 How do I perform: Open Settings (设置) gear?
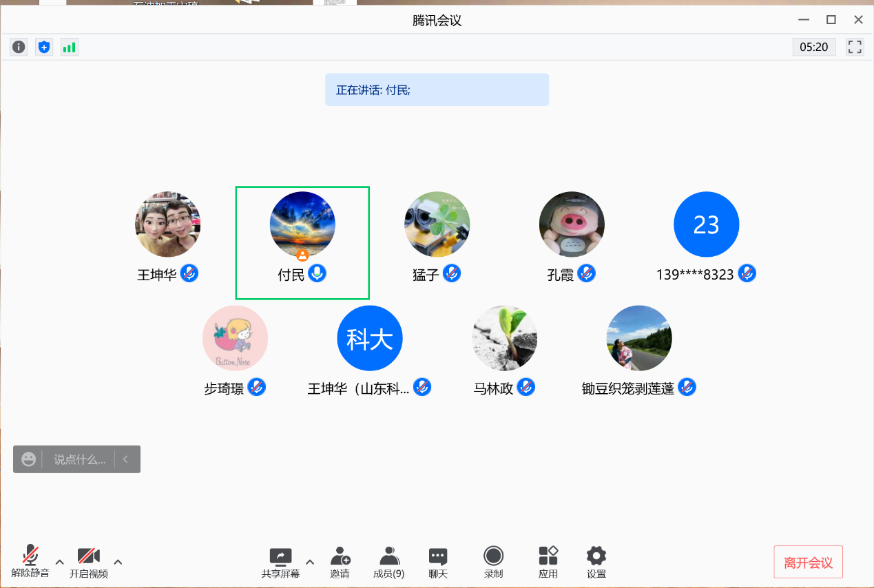pos(596,562)
